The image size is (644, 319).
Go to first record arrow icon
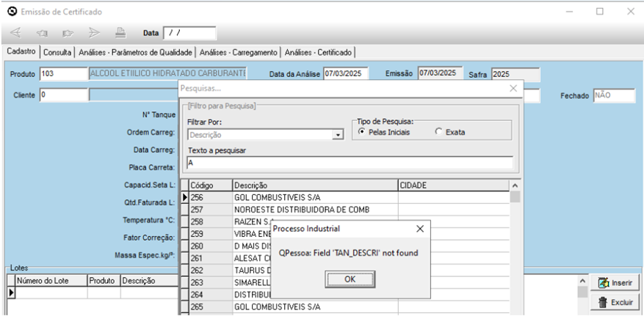(15, 33)
